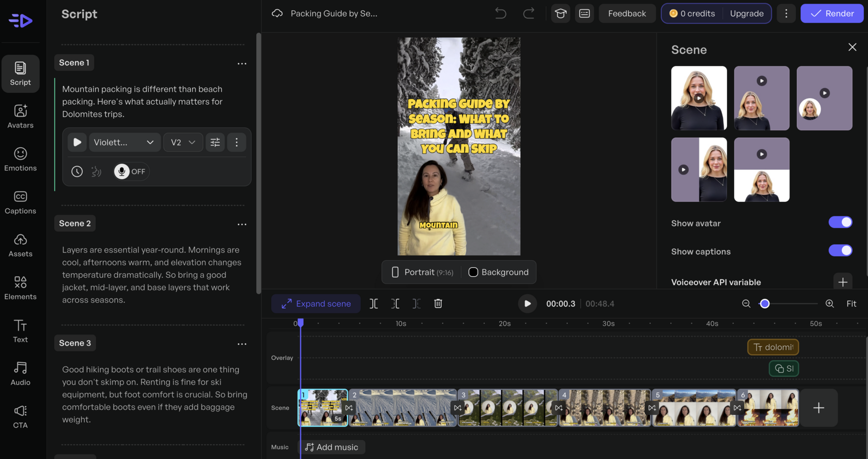This screenshot has height=459, width=868.
Task: Open Scene 3 options menu
Action: pyautogui.click(x=242, y=344)
